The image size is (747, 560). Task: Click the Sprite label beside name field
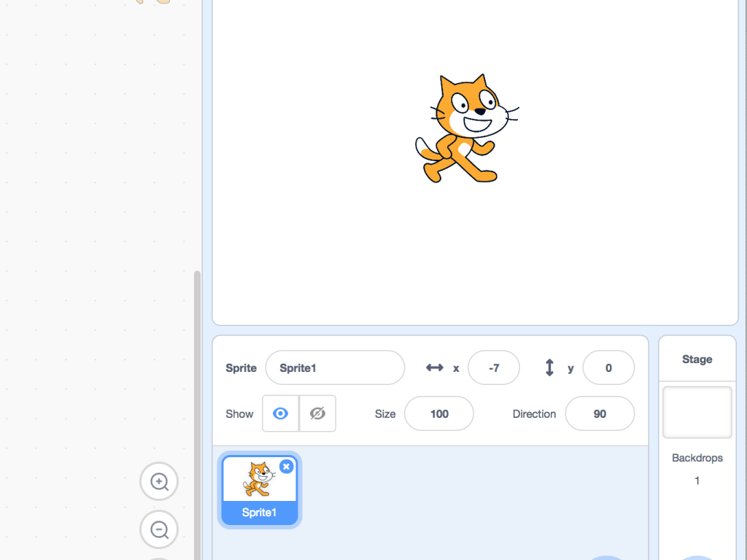coord(241,368)
